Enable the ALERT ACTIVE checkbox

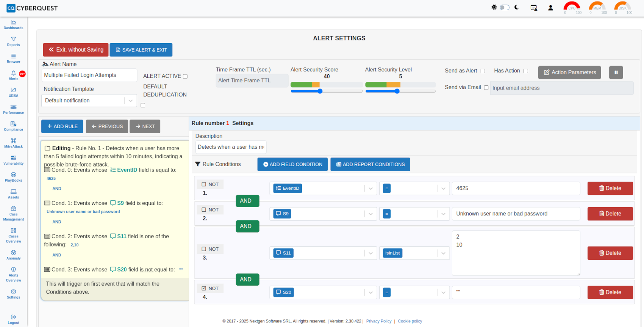[185, 76]
